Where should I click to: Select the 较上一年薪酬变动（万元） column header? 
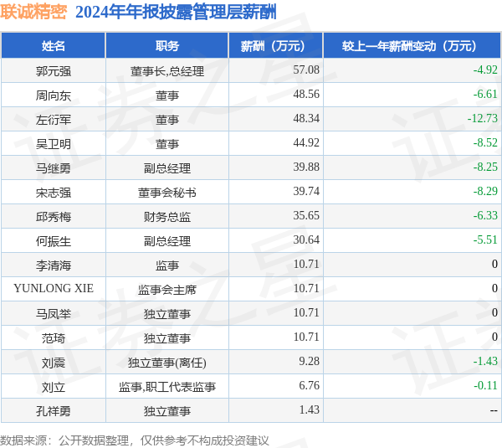coord(412,46)
